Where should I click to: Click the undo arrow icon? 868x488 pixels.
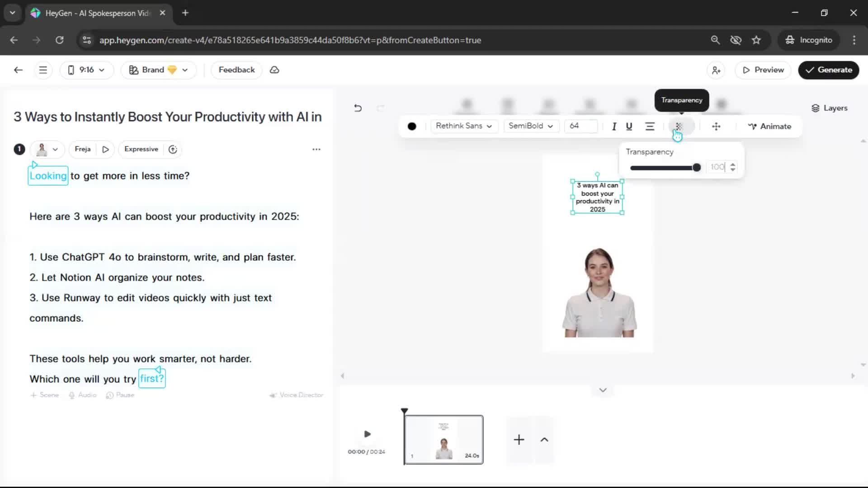point(358,108)
